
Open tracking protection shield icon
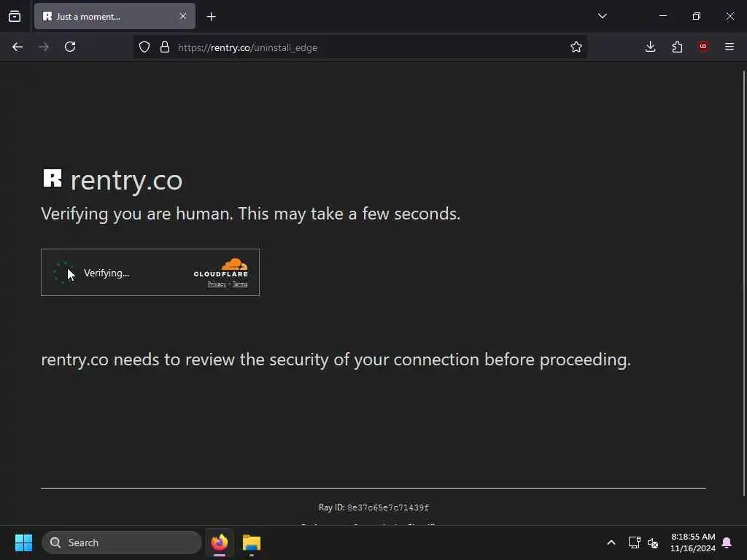click(x=144, y=47)
